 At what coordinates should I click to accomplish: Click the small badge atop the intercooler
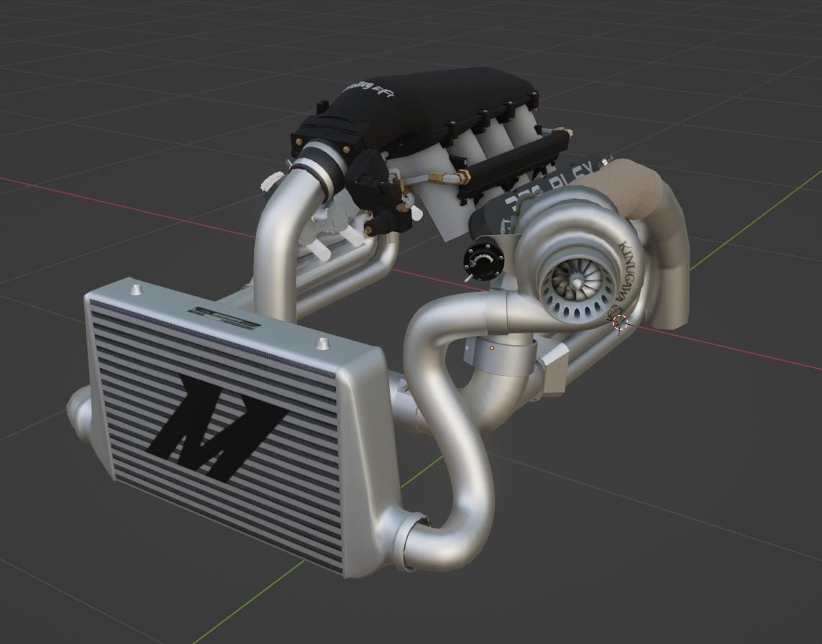tap(224, 318)
